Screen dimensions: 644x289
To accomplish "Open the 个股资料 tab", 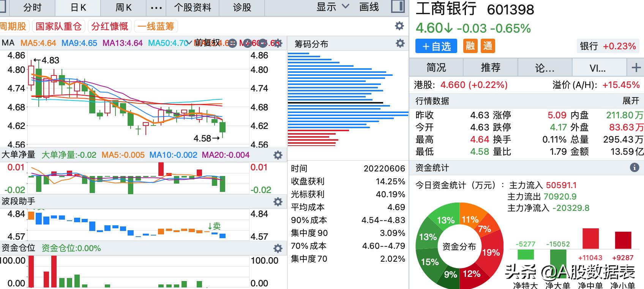I will [x=193, y=7].
